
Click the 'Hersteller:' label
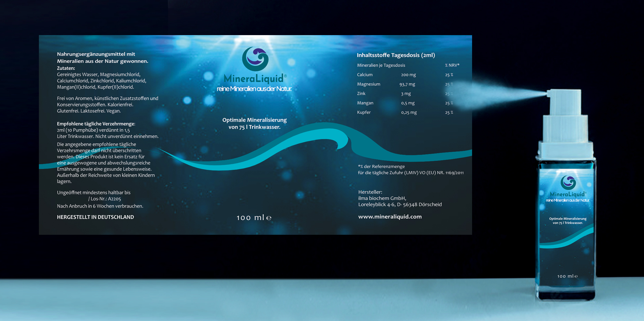click(370, 192)
